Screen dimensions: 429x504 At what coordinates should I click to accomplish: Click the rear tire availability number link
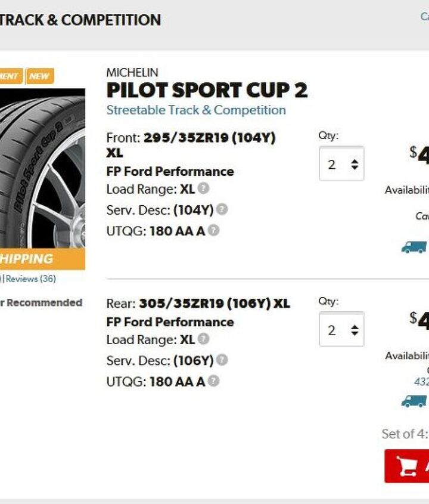click(422, 382)
